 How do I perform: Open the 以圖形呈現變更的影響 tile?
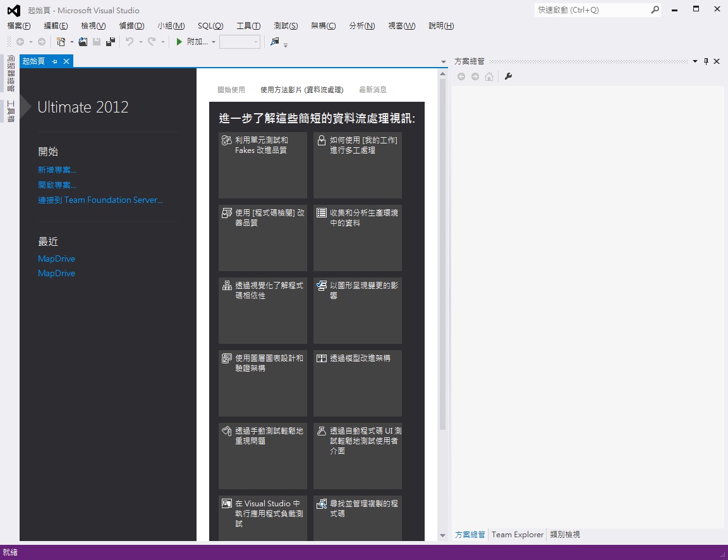click(x=358, y=310)
